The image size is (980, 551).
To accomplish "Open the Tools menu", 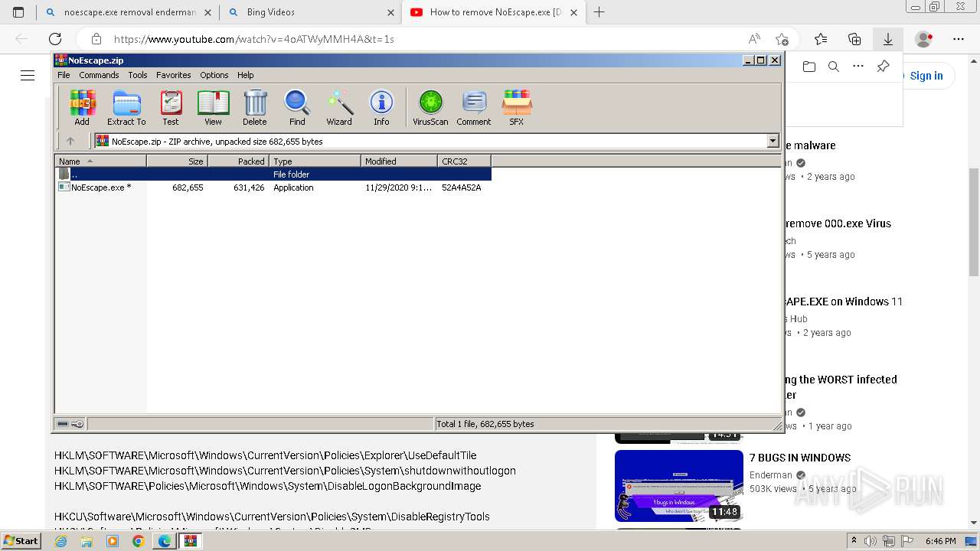I will [x=138, y=75].
